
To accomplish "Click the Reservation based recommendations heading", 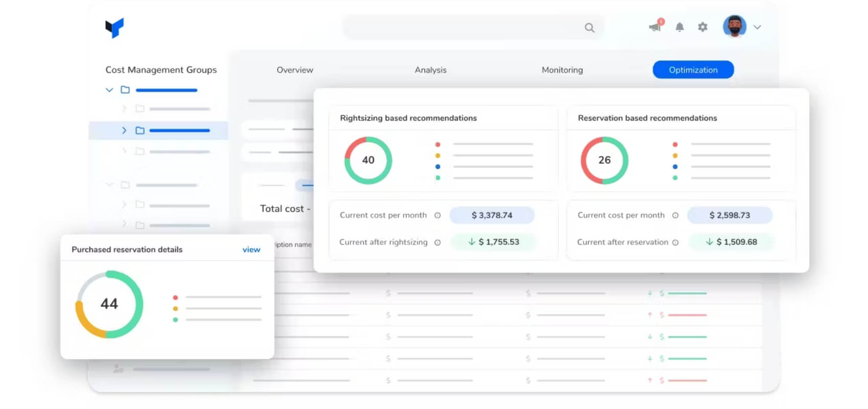I will [x=647, y=118].
